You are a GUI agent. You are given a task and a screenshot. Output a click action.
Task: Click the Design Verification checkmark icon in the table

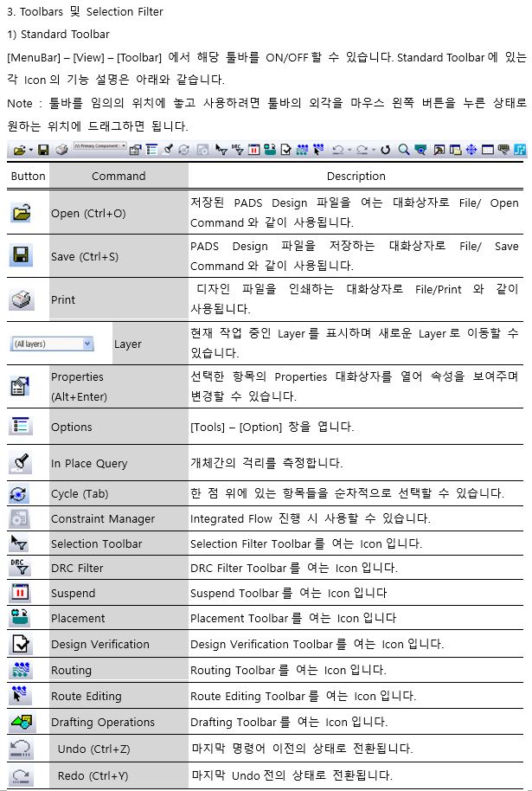click(20, 644)
